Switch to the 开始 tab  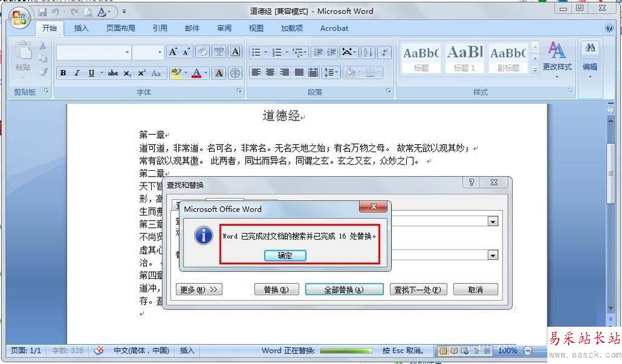pyautogui.click(x=49, y=28)
